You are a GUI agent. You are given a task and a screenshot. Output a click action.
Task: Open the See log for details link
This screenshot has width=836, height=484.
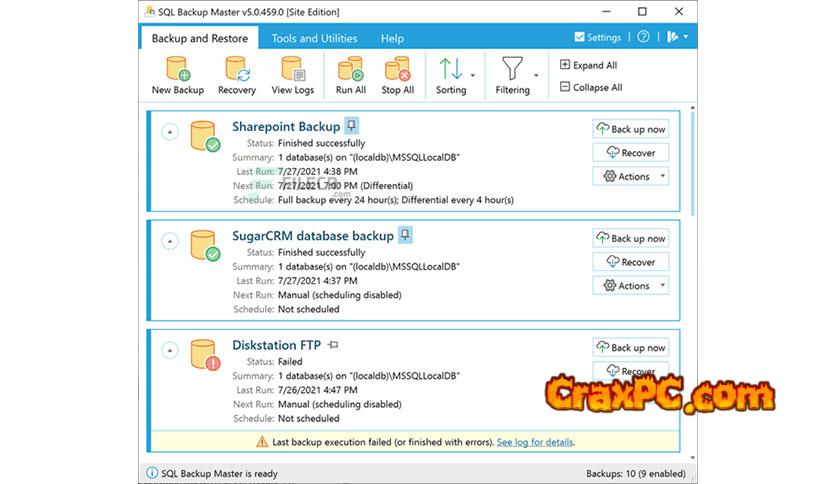click(x=535, y=442)
